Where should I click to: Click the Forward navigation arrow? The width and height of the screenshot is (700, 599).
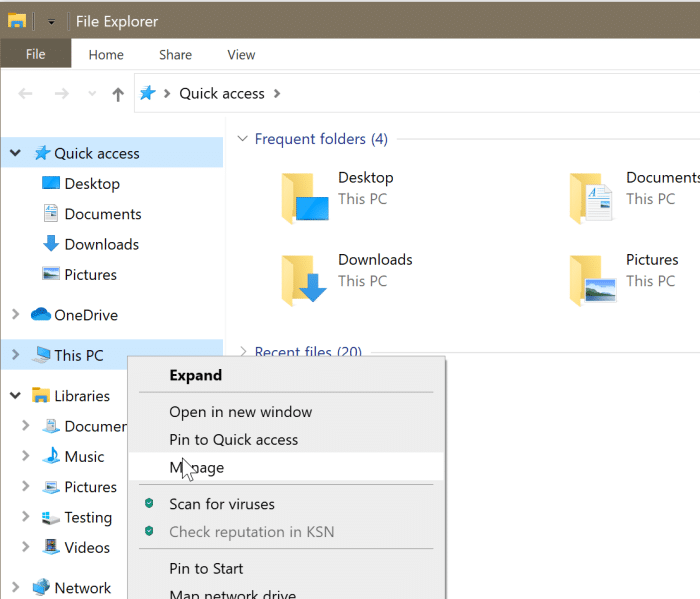(62, 94)
